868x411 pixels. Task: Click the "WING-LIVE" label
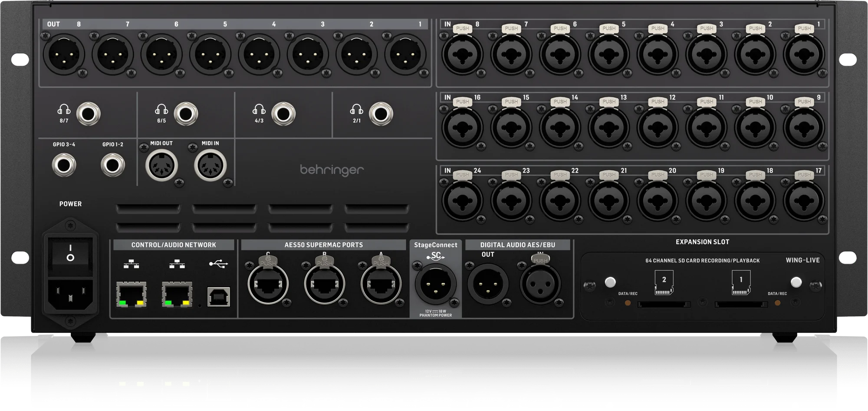point(802,260)
